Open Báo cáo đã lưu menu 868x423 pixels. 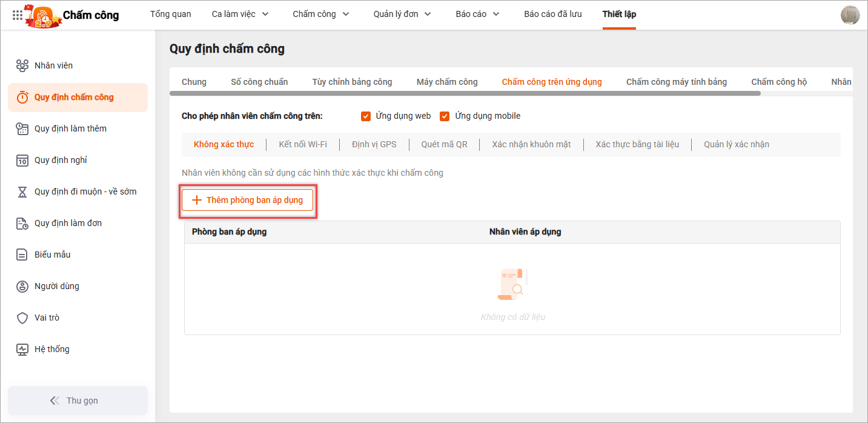point(553,14)
